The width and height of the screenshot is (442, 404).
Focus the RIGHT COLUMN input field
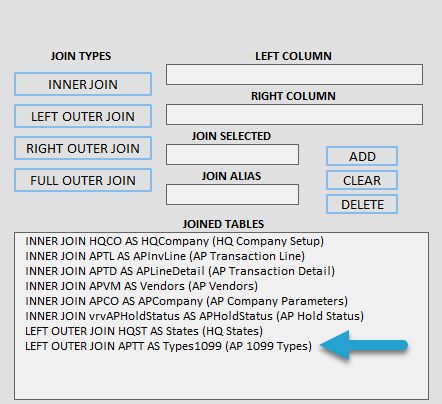click(x=295, y=115)
